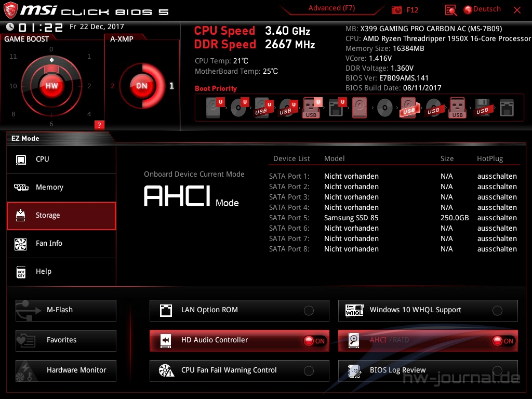Click the Samsung SSD 85 model entry
This screenshot has width=532, height=399.
pyautogui.click(x=351, y=218)
